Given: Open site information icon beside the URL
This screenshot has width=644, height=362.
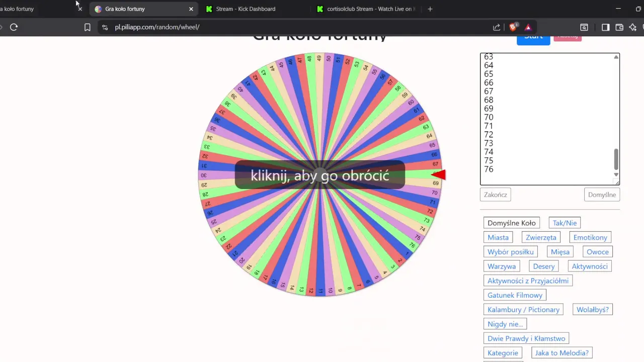Looking at the screenshot, I should [105, 27].
